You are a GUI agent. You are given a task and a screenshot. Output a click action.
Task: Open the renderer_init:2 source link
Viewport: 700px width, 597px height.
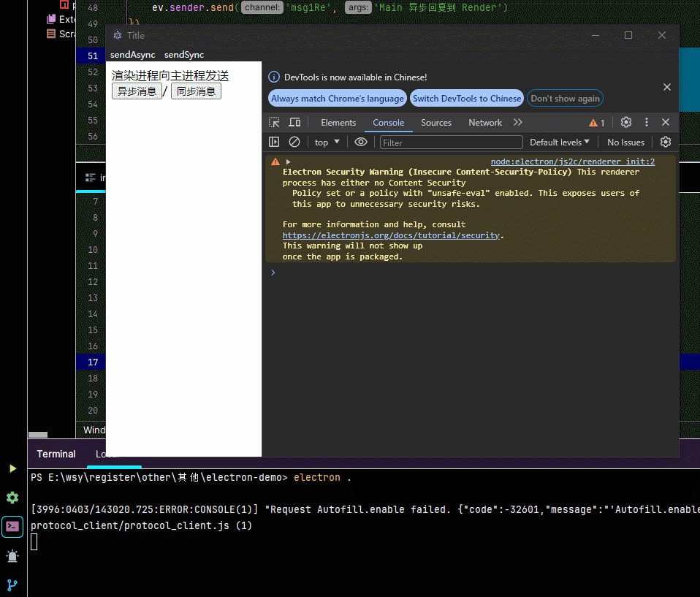pyautogui.click(x=573, y=161)
